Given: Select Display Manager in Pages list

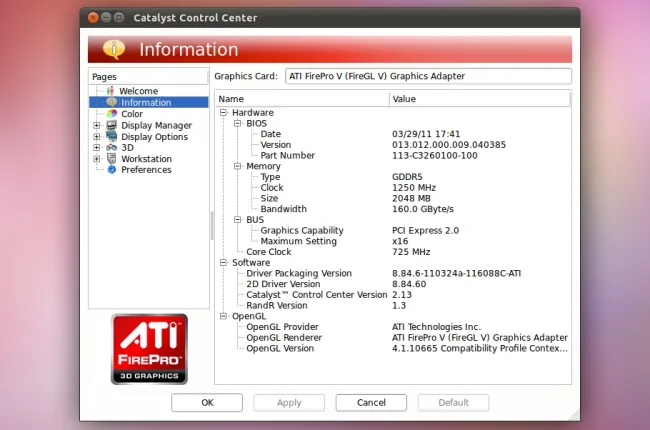Looking at the screenshot, I should 156,125.
